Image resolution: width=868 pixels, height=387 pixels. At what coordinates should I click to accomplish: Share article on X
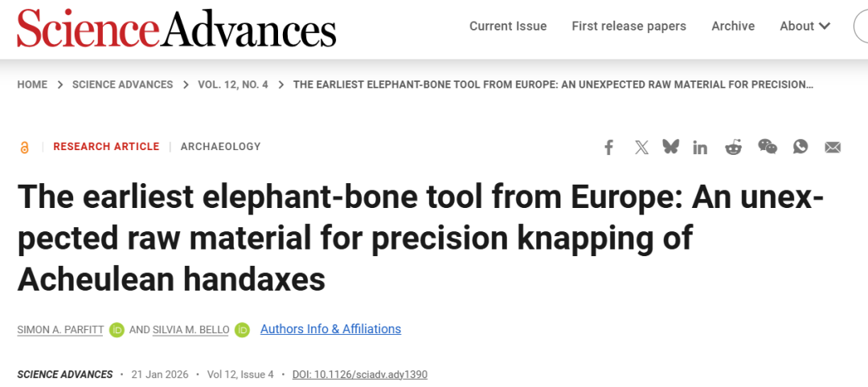pyautogui.click(x=641, y=147)
